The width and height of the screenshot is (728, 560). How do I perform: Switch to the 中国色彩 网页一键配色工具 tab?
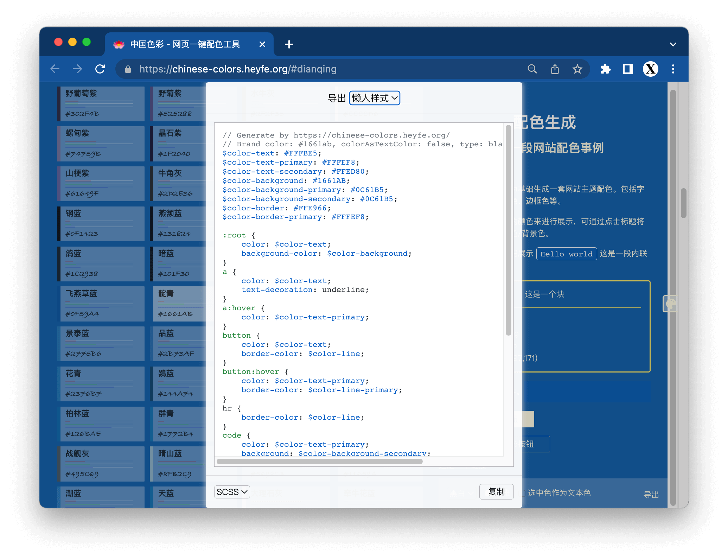click(x=189, y=44)
